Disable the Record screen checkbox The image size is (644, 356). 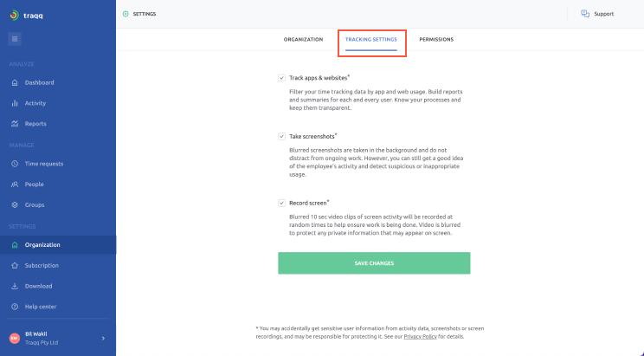[282, 203]
